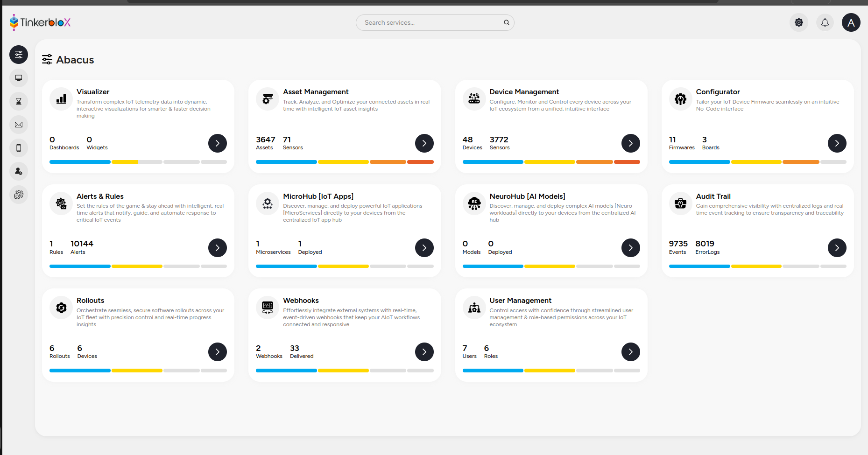This screenshot has width=868, height=455.
Task: Open Visualizer with its arrow button
Action: (x=218, y=143)
